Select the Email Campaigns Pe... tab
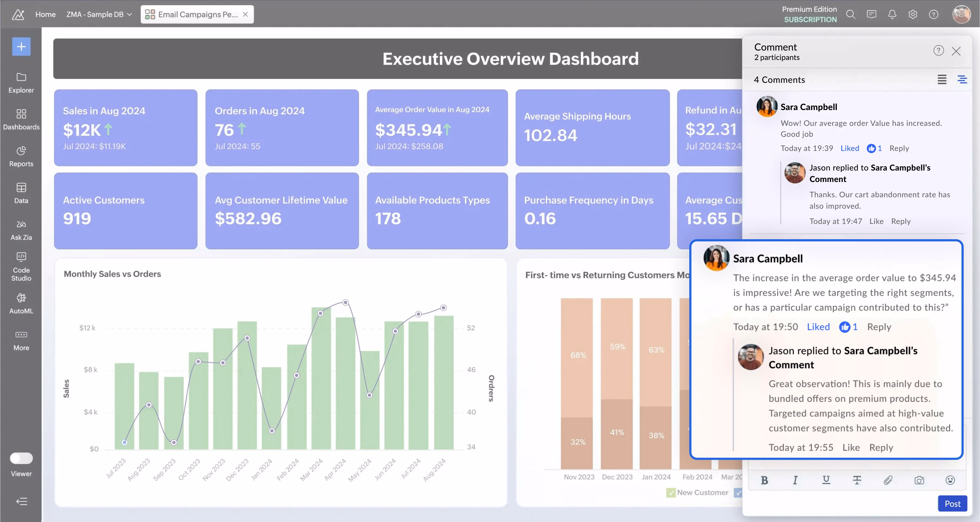The height and width of the screenshot is (522, 980). coord(192,14)
